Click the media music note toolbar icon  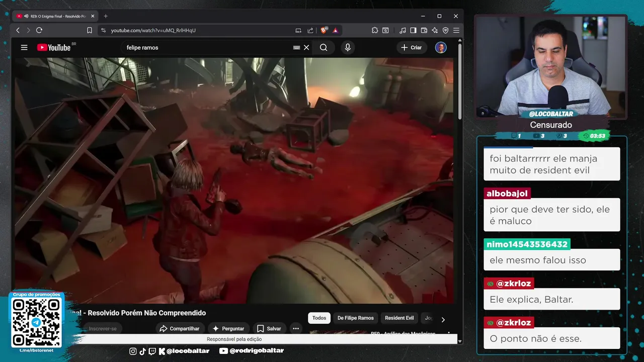coord(402,30)
